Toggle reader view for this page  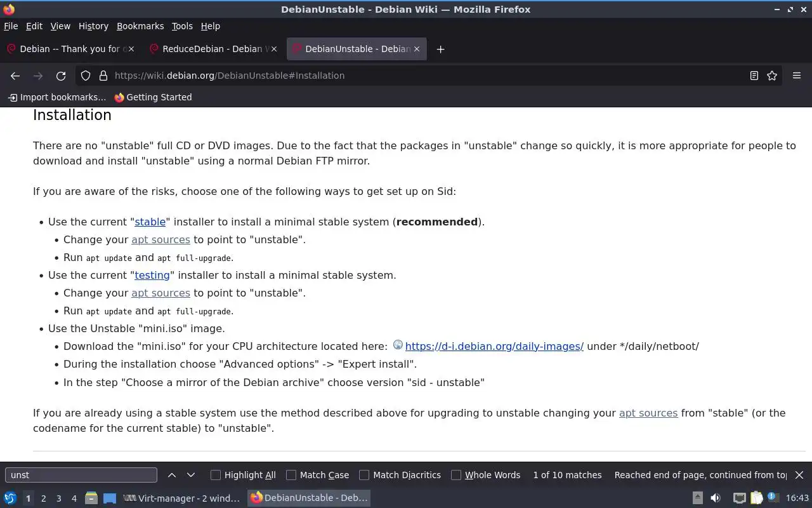pos(754,76)
